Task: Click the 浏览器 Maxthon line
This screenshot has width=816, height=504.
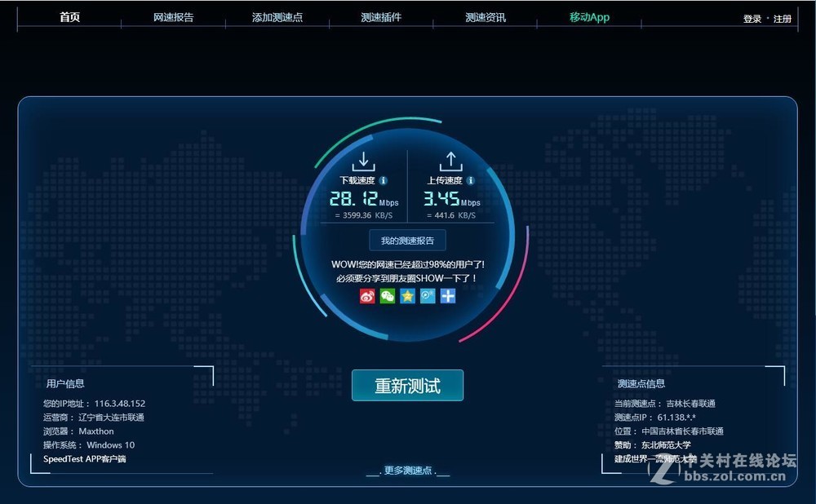Action: click(x=78, y=431)
